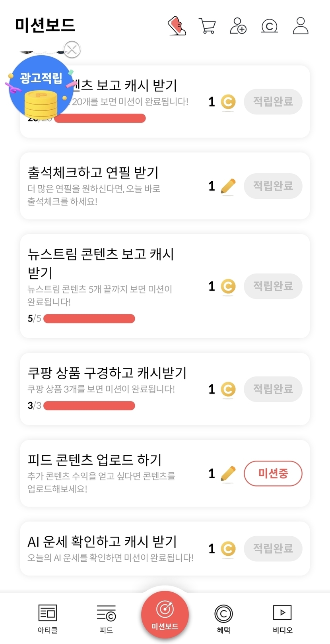The width and height of the screenshot is (330, 644).
Task: Tap 적립완료 on AI 운세 mission
Action: click(x=273, y=549)
